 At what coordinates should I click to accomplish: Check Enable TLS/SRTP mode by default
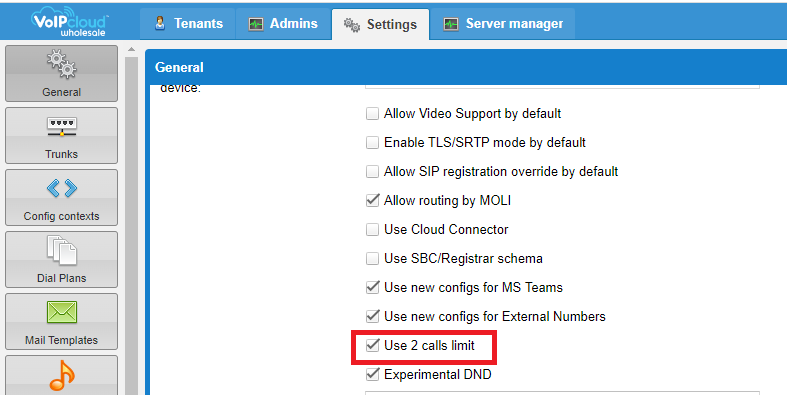click(372, 143)
